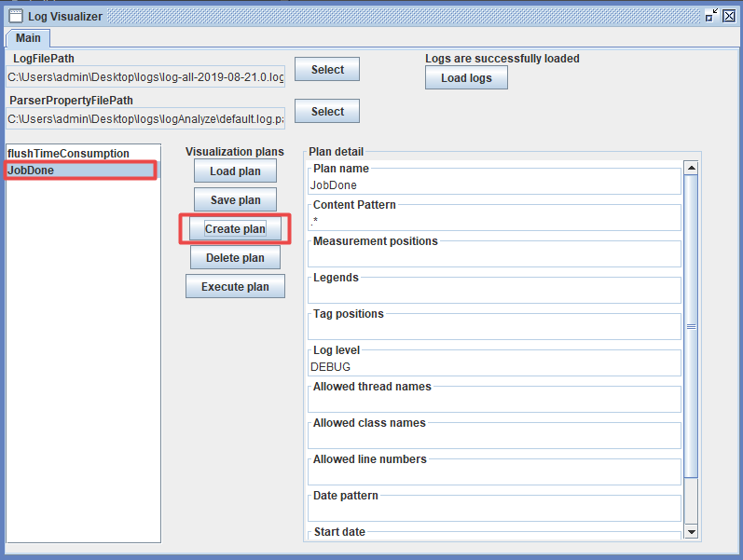The height and width of the screenshot is (560, 743).
Task: Select flushTimeConsumption plan in list
Action: (x=68, y=154)
